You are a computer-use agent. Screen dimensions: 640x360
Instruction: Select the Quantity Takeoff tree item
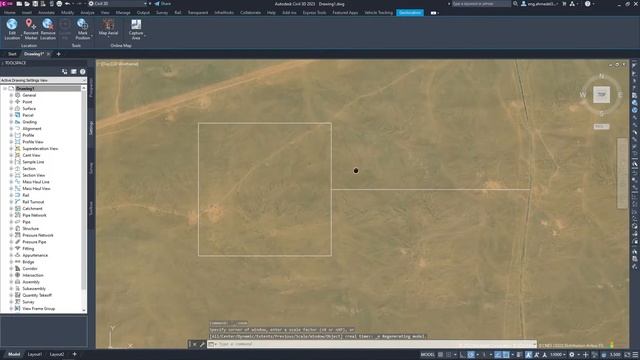(x=37, y=295)
